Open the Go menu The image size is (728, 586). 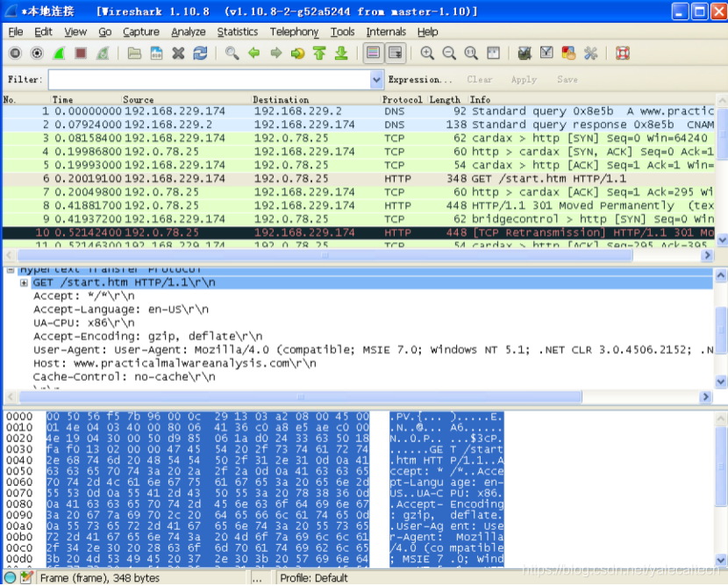[x=105, y=32]
